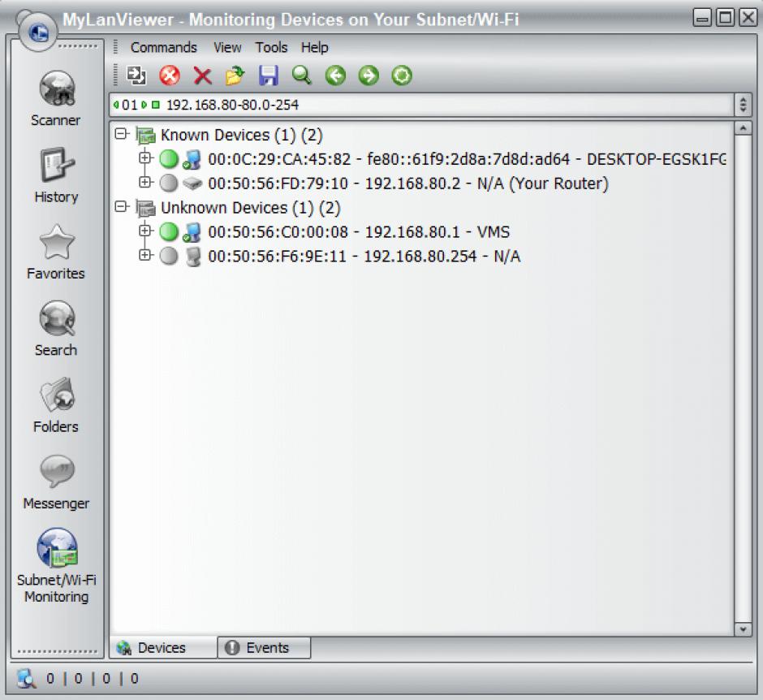
Task: Switch to the Events tab
Action: [x=264, y=647]
